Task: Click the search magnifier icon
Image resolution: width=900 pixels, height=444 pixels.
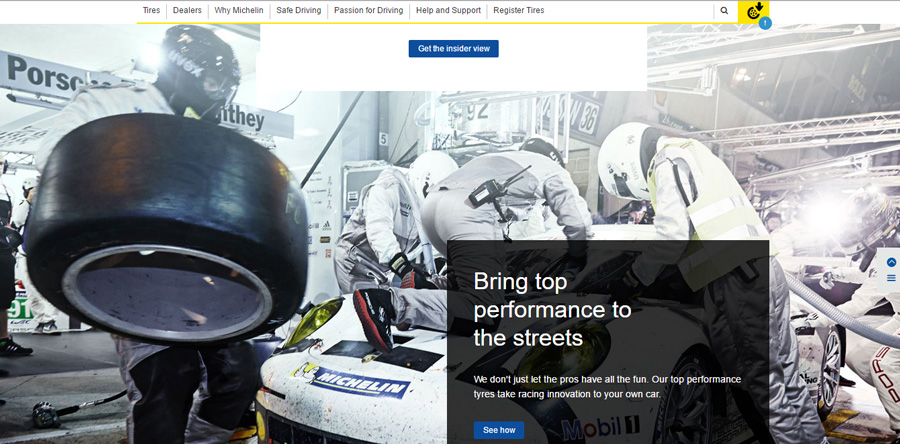Action: pos(724,11)
